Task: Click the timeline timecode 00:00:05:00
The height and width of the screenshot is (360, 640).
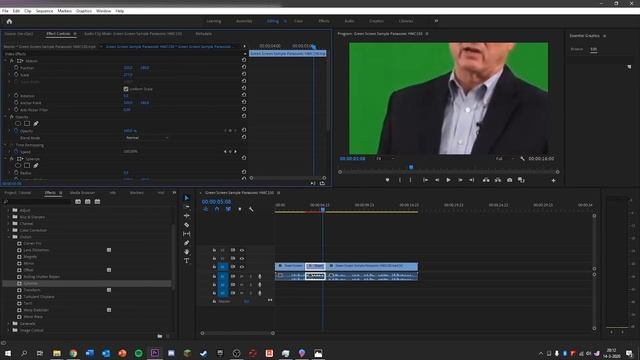Action: (216, 202)
